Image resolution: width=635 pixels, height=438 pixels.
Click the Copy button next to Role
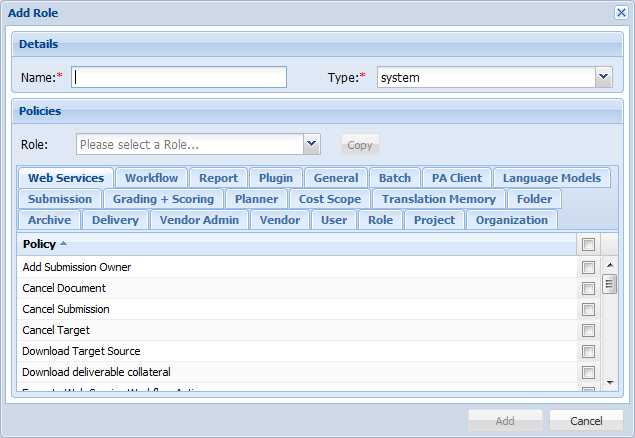tap(360, 145)
